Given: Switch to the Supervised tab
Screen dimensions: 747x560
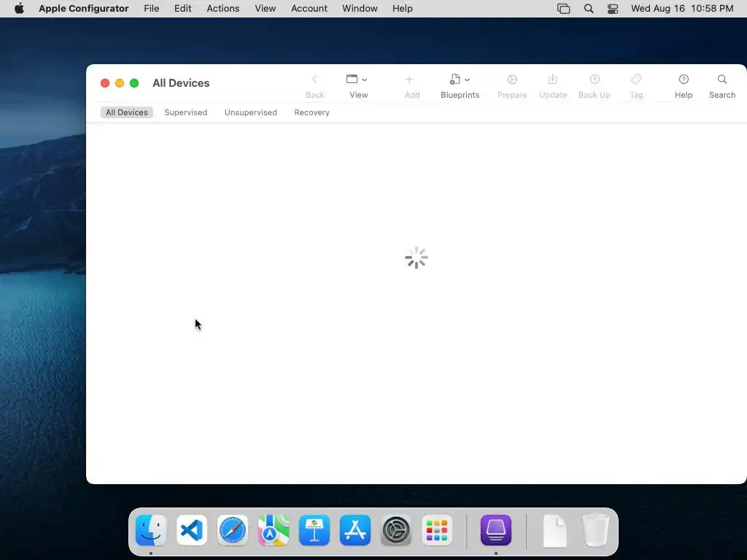Looking at the screenshot, I should tap(186, 112).
